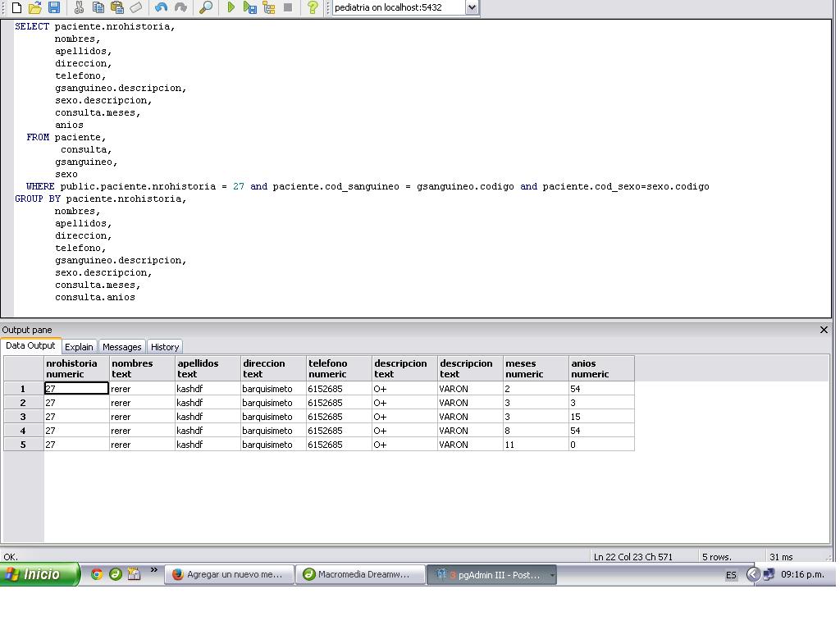
Task: Execute the query with green arrow
Action: click(x=231, y=7)
